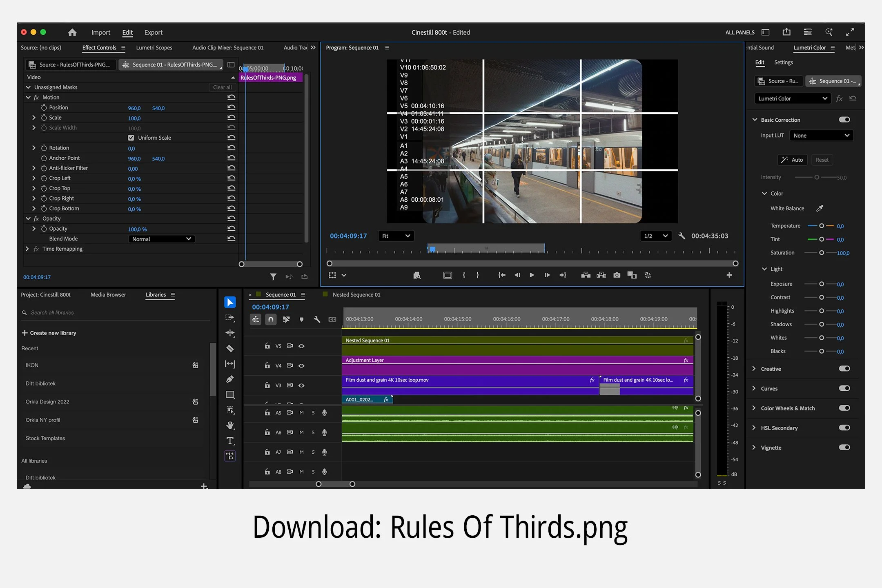Open the Input LUT dropdown

821,136
